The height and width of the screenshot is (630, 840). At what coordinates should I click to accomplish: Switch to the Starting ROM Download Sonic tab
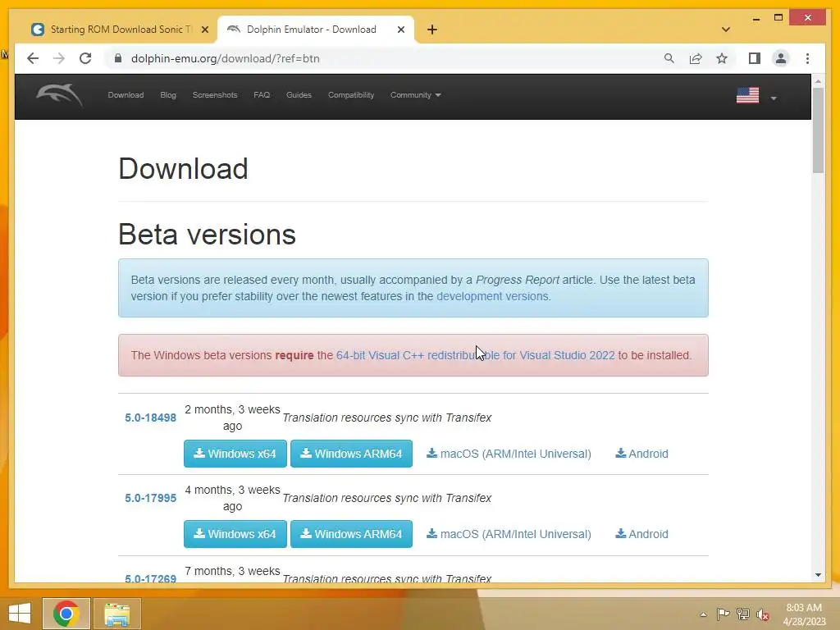(x=120, y=30)
